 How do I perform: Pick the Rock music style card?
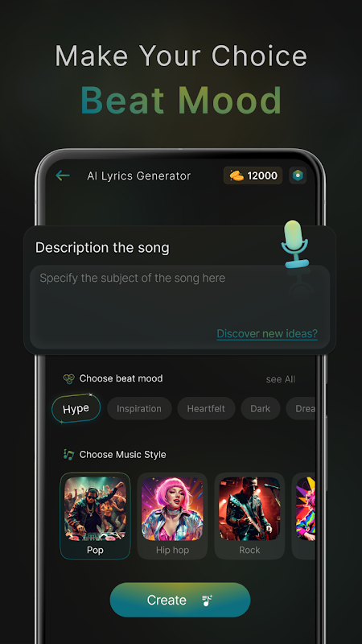(x=249, y=516)
